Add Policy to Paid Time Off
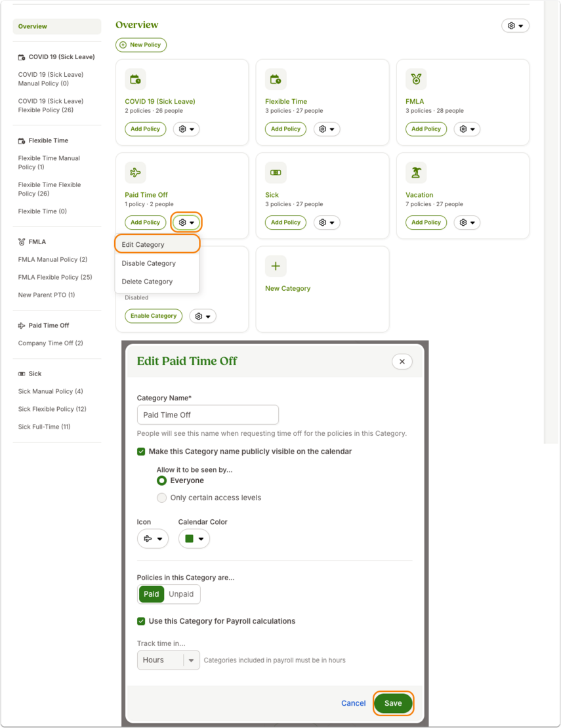The image size is (561, 728). click(145, 223)
